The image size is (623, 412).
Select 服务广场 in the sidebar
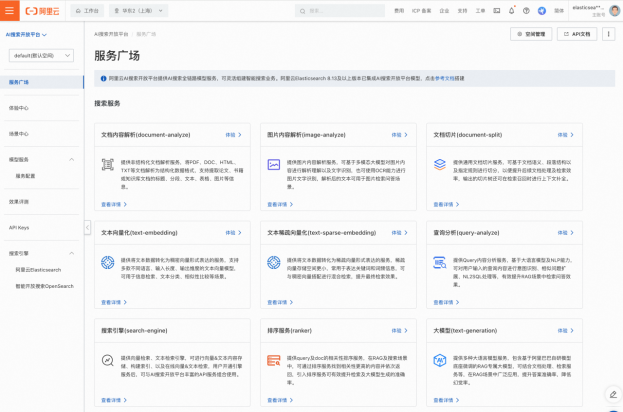[42, 82]
